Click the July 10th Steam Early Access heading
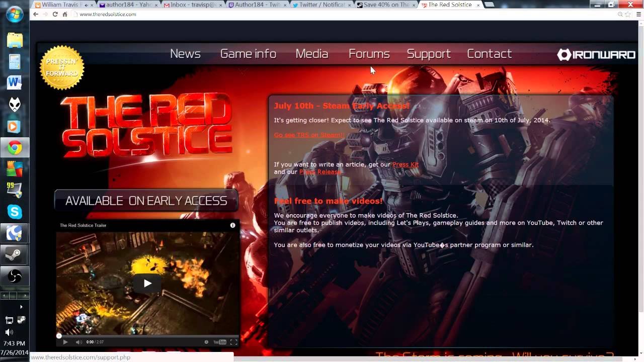 342,106
